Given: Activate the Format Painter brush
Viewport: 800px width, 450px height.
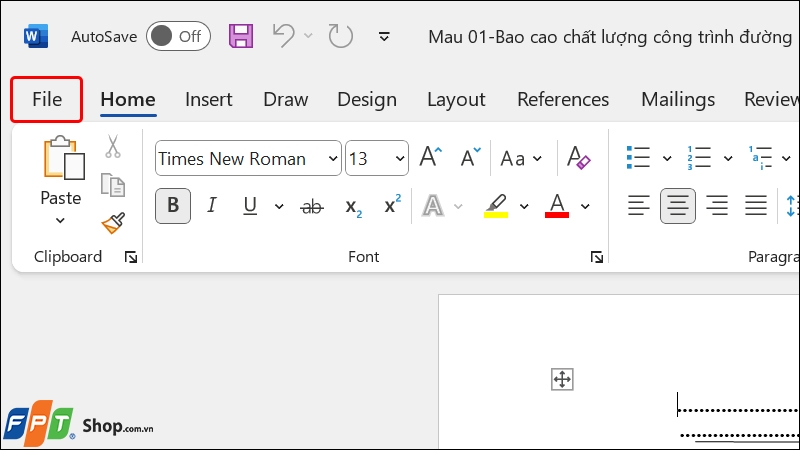Looking at the screenshot, I should click(113, 223).
